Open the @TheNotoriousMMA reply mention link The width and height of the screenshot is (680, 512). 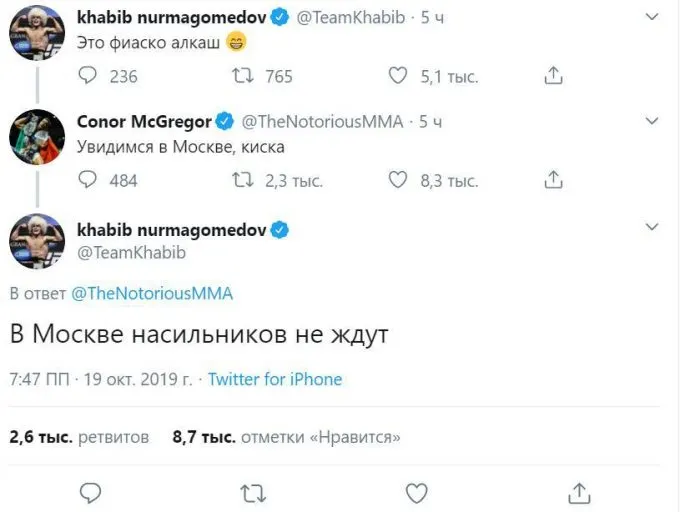pos(152,293)
